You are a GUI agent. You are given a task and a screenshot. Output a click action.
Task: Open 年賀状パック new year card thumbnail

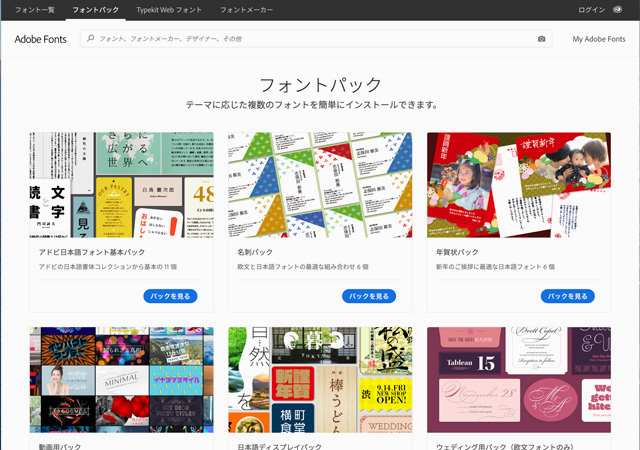519,185
